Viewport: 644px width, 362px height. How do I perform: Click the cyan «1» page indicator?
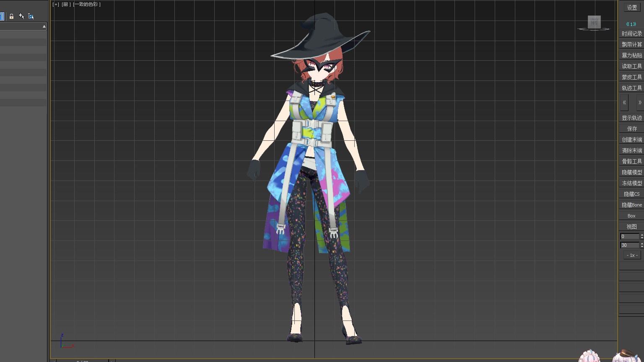coord(631,24)
